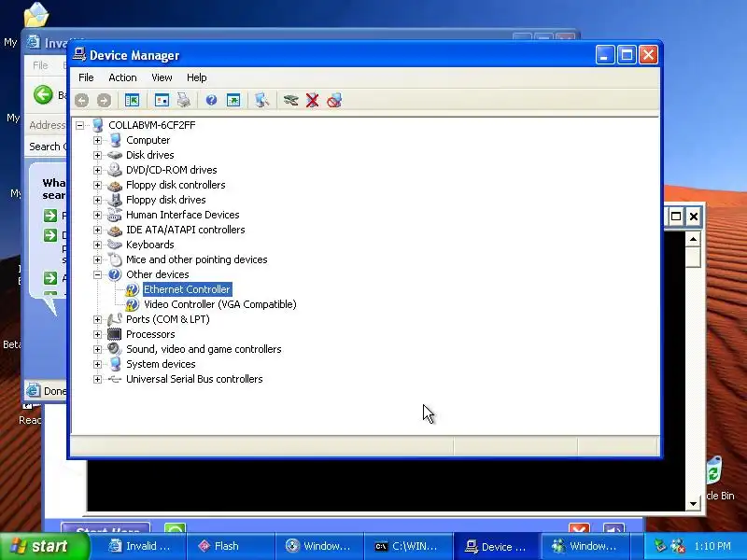Image resolution: width=747 pixels, height=560 pixels.
Task: Expand IDE ATA/ATAPI controllers node
Action: pos(98,230)
